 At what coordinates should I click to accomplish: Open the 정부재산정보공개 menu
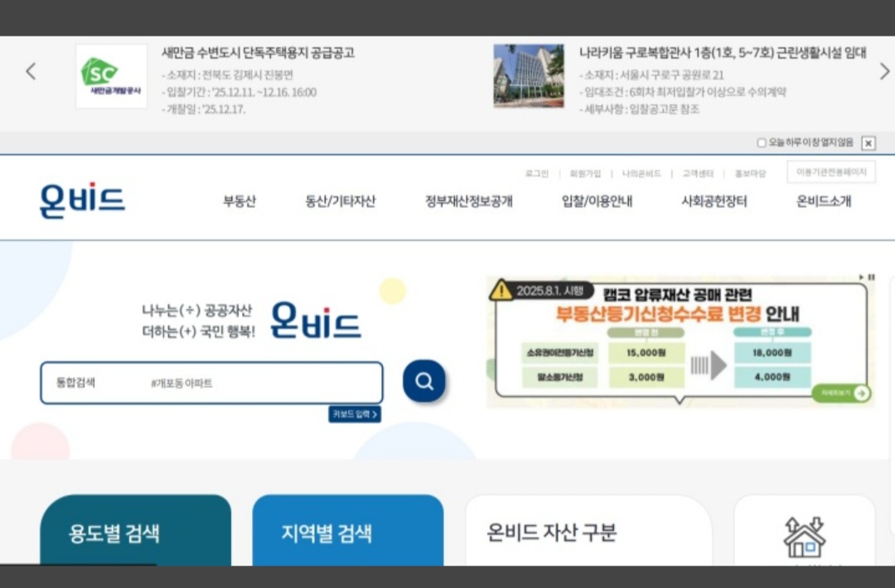point(468,201)
